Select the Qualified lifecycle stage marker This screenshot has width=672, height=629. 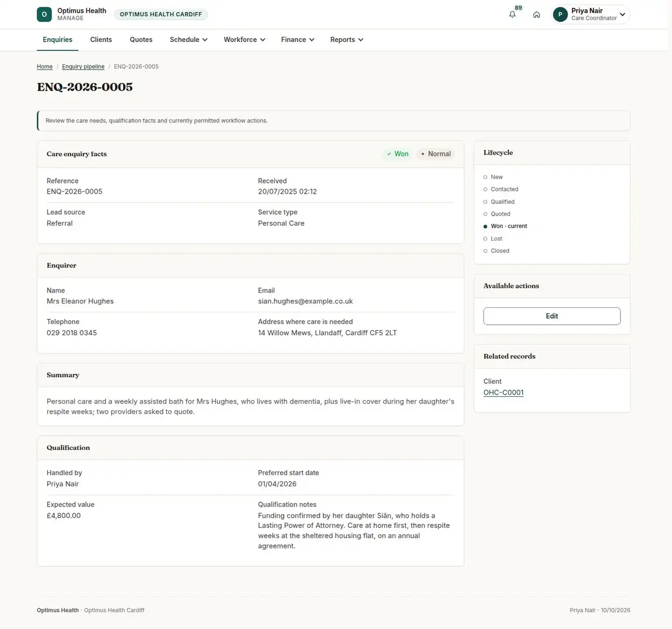pos(486,202)
